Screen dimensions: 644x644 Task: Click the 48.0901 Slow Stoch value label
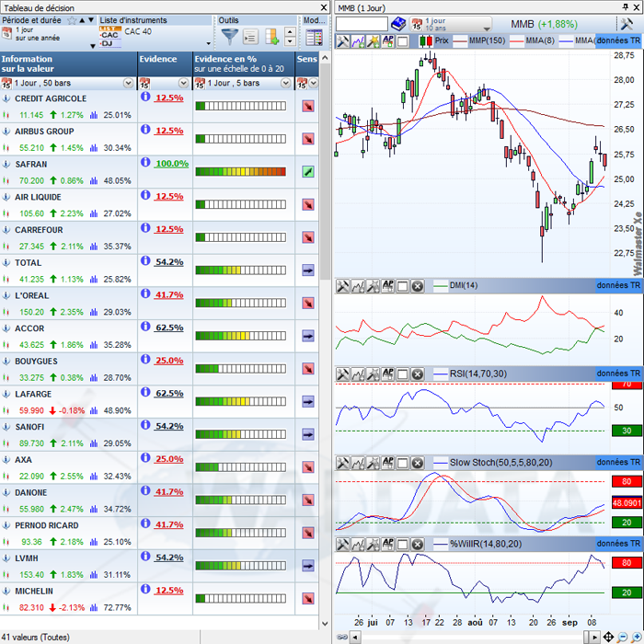click(x=627, y=502)
